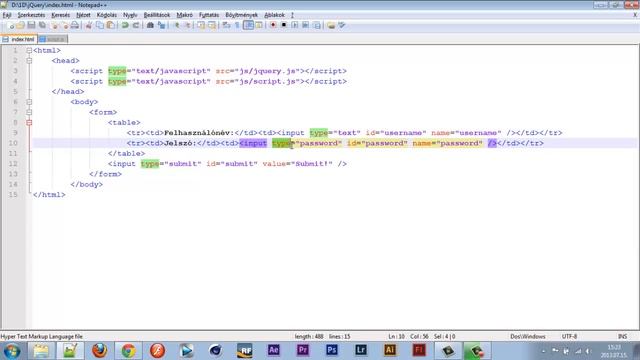Click the green Undo arrow icon
Viewport: 640px width, 360px height.
pyautogui.click(x=125, y=25)
